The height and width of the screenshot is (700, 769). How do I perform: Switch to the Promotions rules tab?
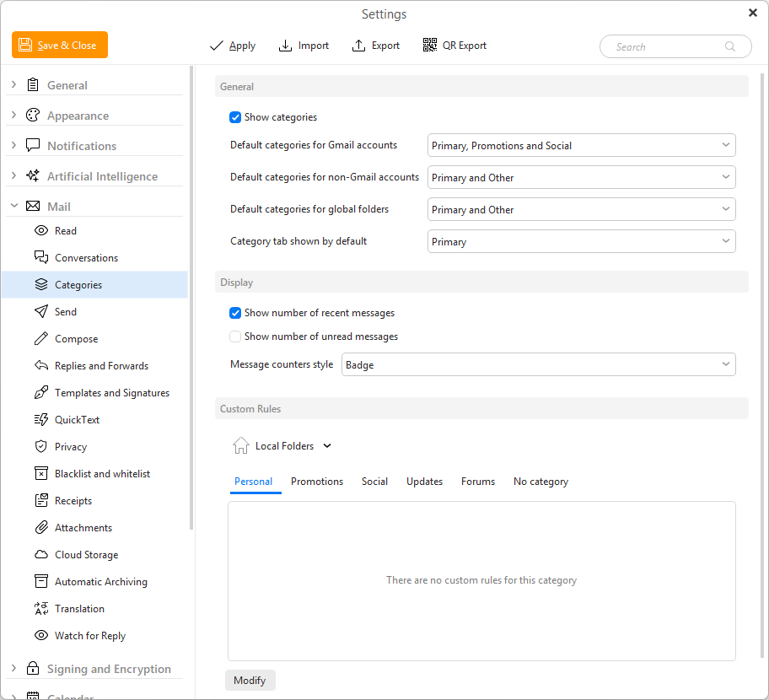(x=317, y=482)
